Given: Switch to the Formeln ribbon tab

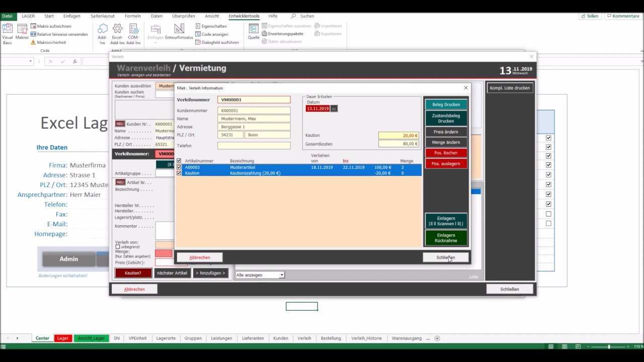Looking at the screenshot, I should [133, 16].
